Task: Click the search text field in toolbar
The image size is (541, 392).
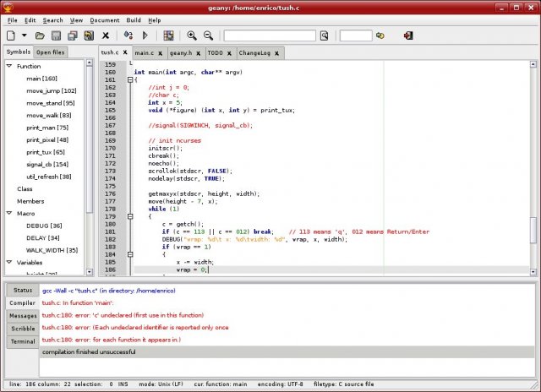Action: click(270, 35)
